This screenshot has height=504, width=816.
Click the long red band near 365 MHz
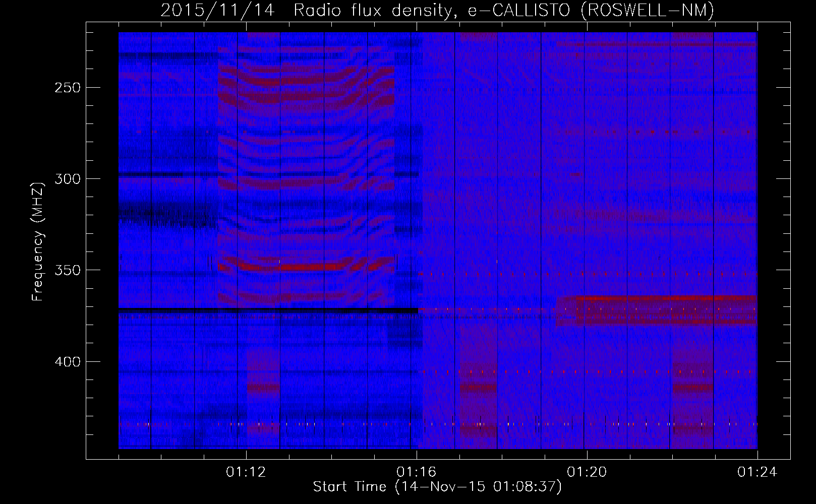pos(666,298)
